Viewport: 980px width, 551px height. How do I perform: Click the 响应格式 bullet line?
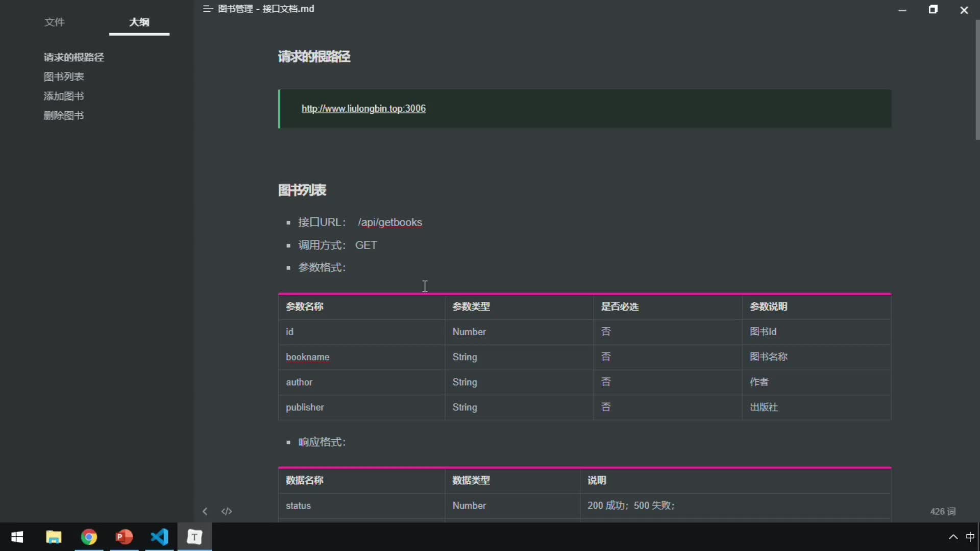click(322, 442)
